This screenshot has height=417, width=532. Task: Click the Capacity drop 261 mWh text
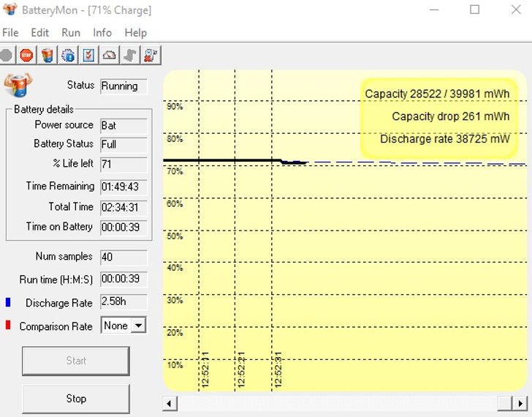coord(451,116)
